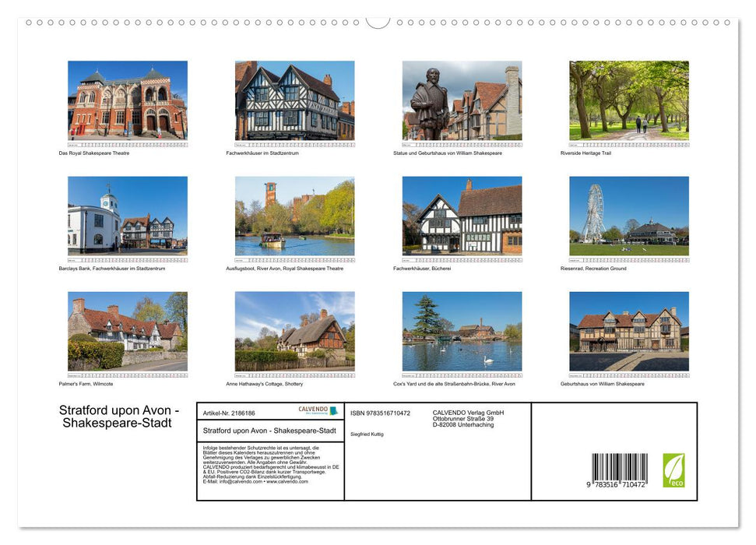Click the ISBN 9783516710472 text

(x=379, y=412)
